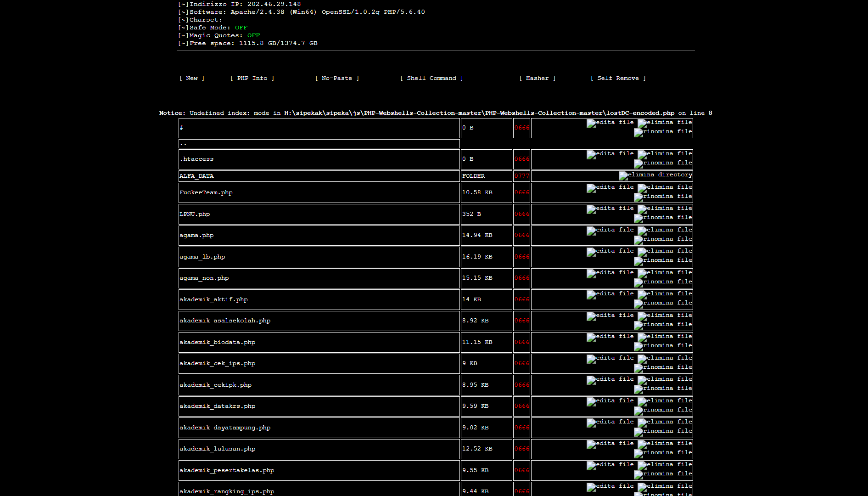Click the edita file icon for FuckeeTeam.php
Viewport: 868px width, 496px height.
click(x=610, y=187)
